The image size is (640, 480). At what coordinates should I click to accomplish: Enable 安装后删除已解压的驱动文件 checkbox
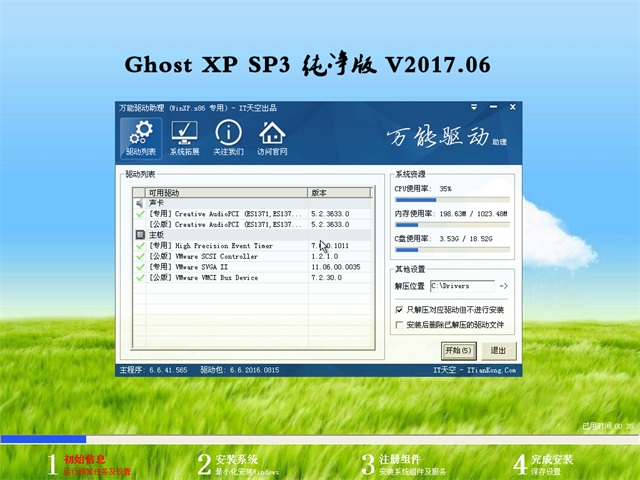pyautogui.click(x=399, y=325)
